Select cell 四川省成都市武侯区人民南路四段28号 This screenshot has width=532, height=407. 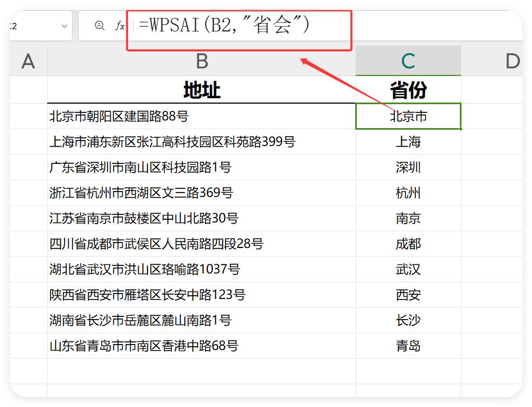point(202,244)
